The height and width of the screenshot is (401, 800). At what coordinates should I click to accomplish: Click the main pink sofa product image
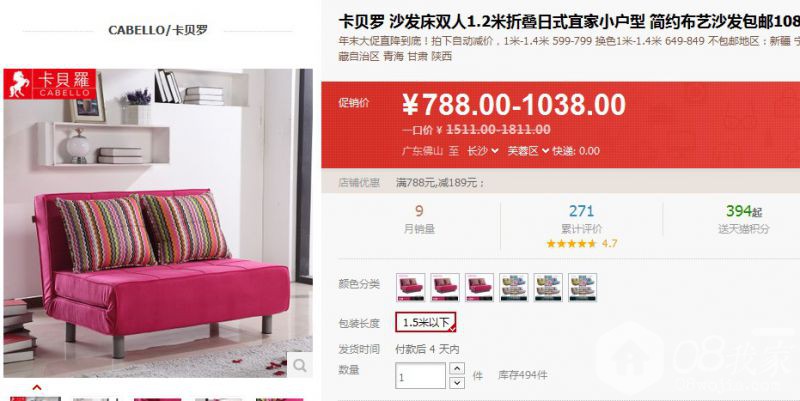tap(158, 223)
